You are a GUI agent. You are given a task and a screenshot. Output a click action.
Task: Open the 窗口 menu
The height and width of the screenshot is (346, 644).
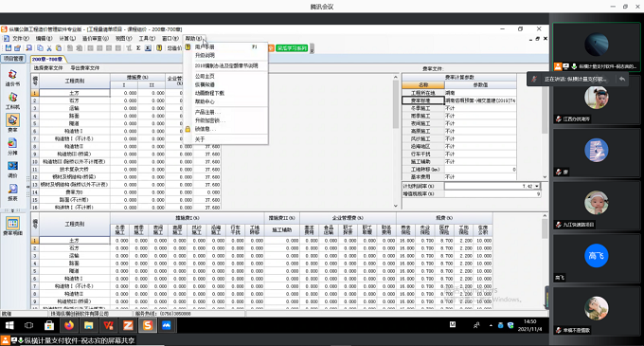pos(170,38)
